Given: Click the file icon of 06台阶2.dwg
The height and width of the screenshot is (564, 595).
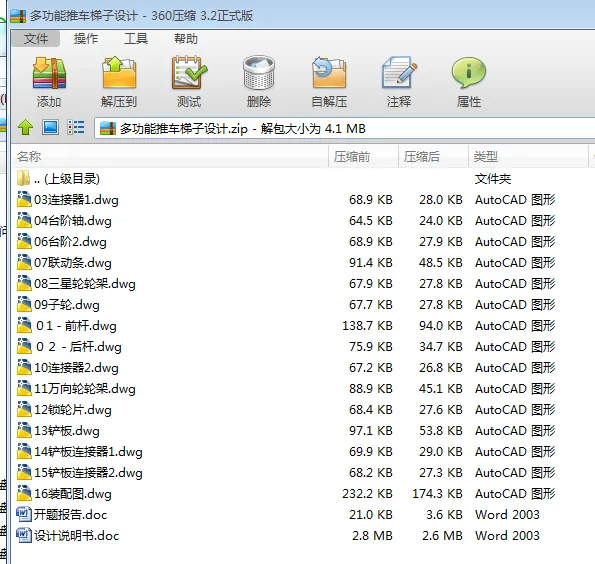Looking at the screenshot, I should click(24, 241).
